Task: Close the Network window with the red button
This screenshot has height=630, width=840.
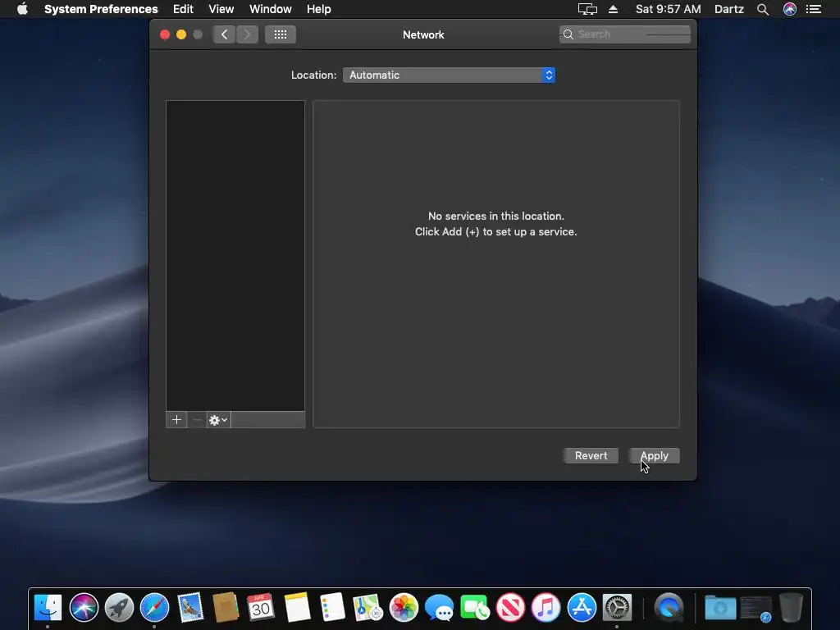Action: pyautogui.click(x=165, y=34)
